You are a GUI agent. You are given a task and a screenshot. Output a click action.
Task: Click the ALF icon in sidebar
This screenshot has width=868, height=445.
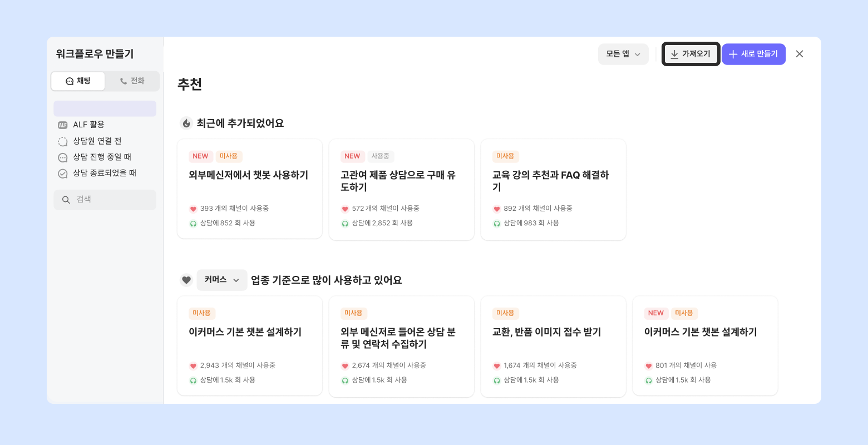pyautogui.click(x=63, y=125)
